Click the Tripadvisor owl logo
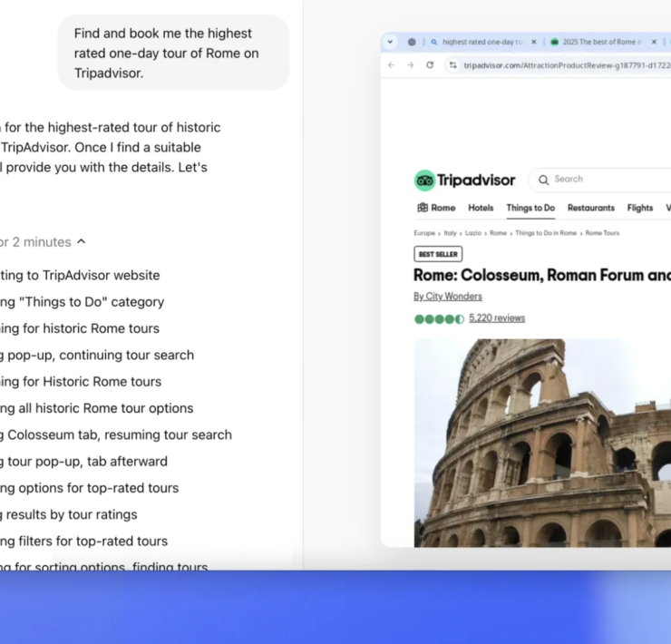The width and height of the screenshot is (671, 644). pos(424,180)
